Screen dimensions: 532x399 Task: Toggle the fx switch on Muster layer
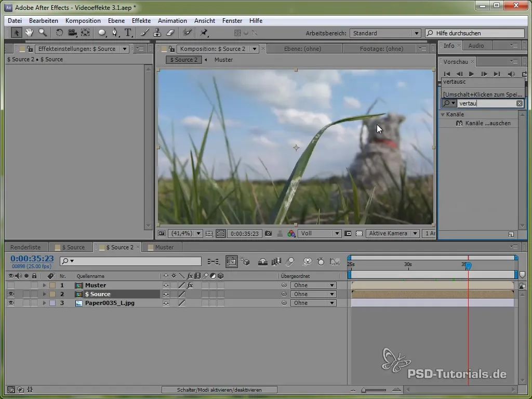pos(190,285)
